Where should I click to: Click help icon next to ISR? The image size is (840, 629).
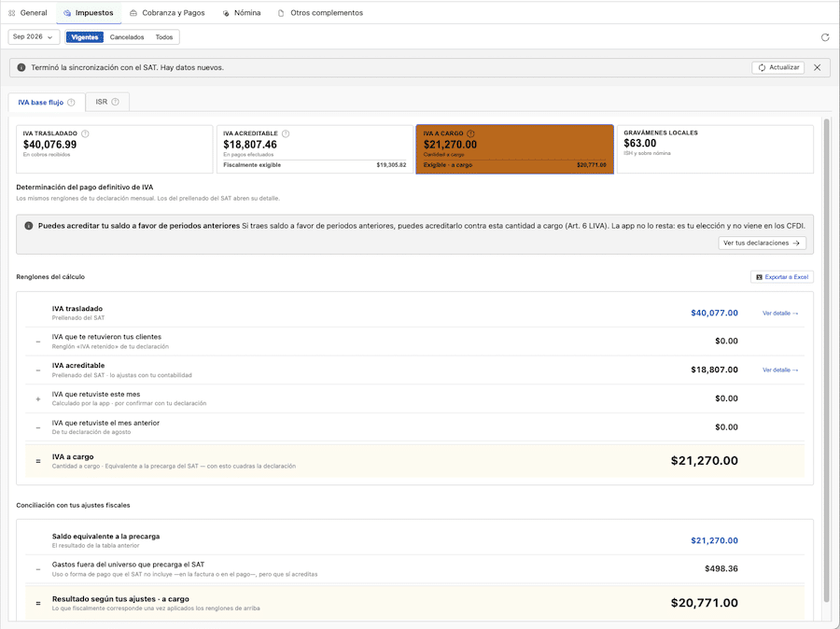(x=115, y=102)
